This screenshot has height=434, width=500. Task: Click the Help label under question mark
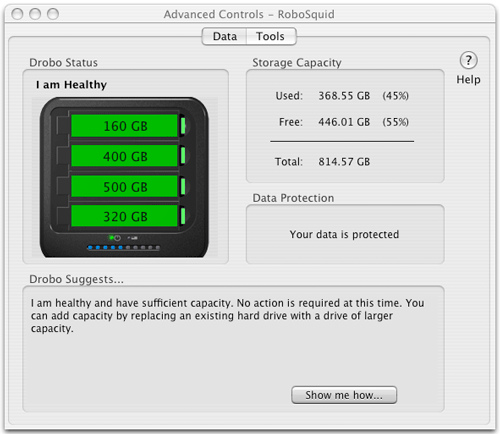[468, 79]
